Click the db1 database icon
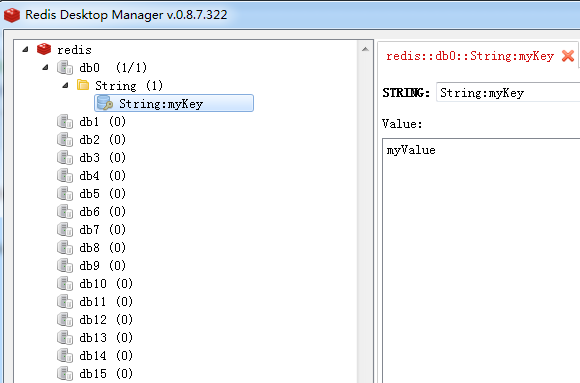 pos(65,122)
